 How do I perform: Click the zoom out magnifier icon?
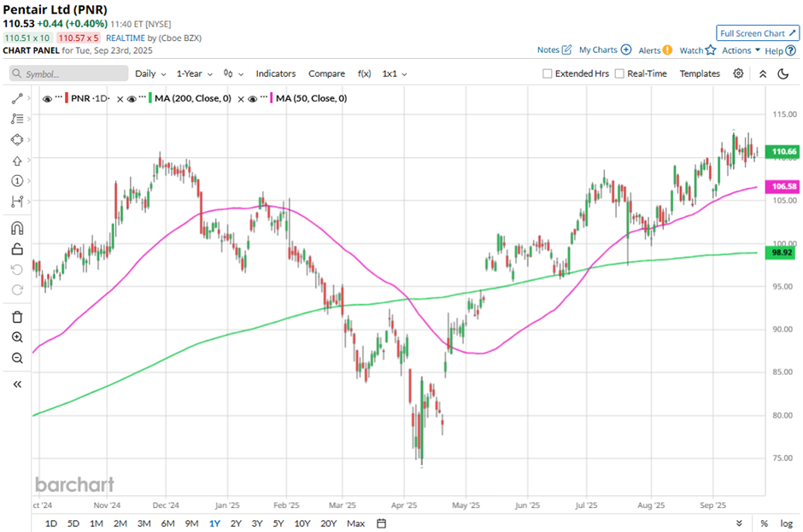[x=16, y=358]
